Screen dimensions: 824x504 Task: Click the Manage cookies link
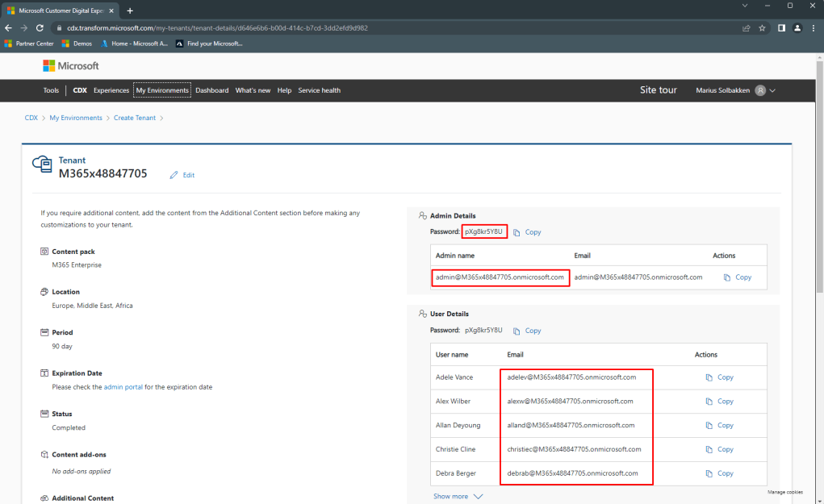point(784,492)
